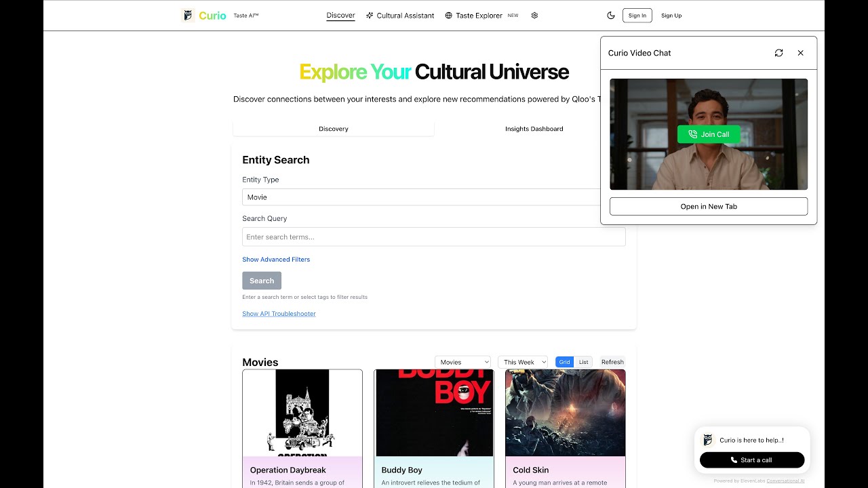
Task: Select List view toggle
Action: point(583,362)
